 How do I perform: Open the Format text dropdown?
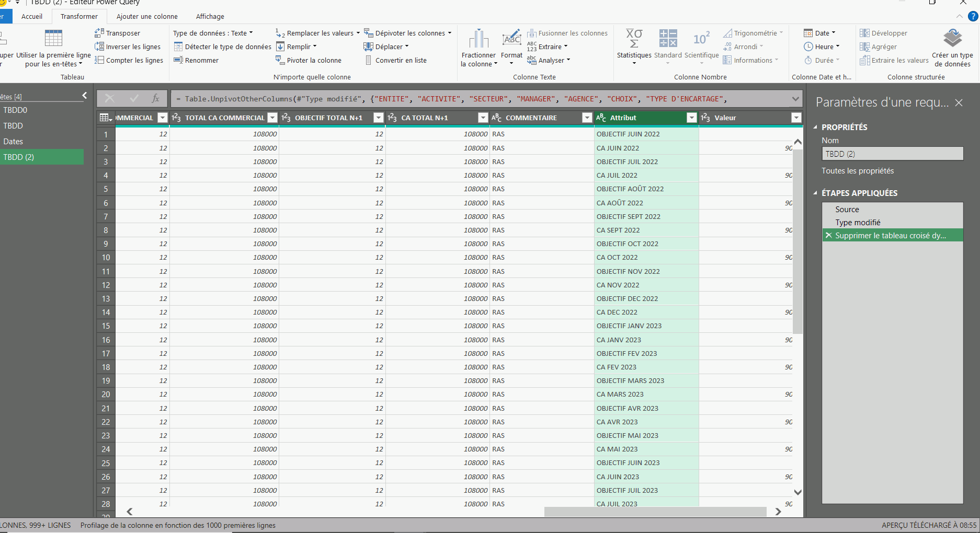point(511,48)
